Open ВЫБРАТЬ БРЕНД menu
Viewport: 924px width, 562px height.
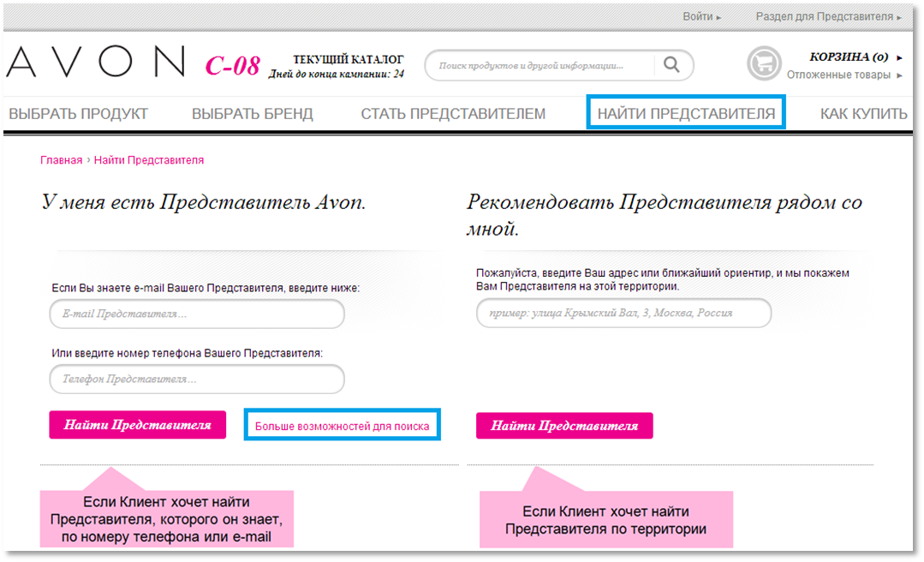click(253, 114)
